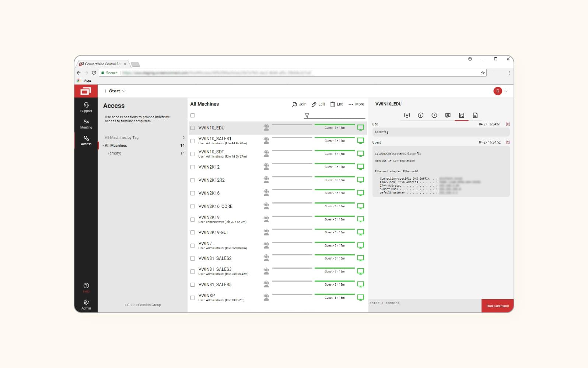Click green monitor icon for VWIN10_EDU
This screenshot has height=368, width=588.
point(360,128)
